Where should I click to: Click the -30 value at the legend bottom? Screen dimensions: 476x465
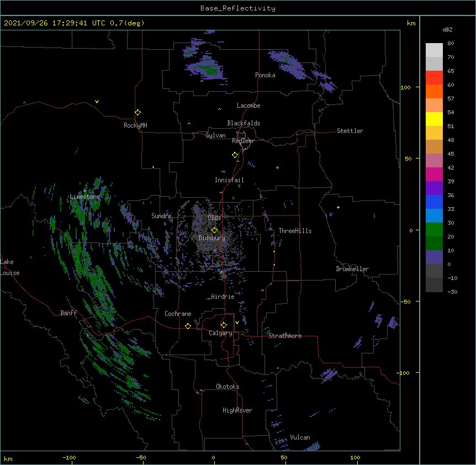click(452, 292)
